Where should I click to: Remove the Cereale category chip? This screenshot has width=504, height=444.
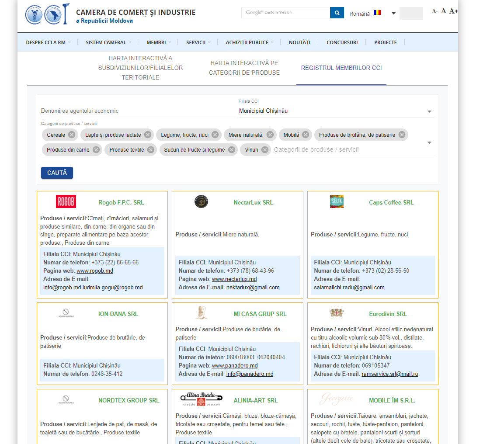(72, 135)
